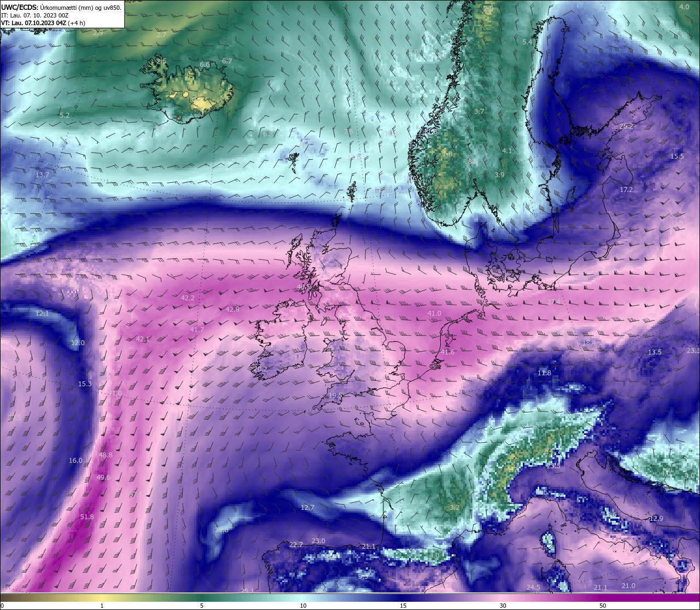Click the 'IT: Lau. 07. 10. 2023 00Z' line
The image size is (700, 610).
[35, 15]
